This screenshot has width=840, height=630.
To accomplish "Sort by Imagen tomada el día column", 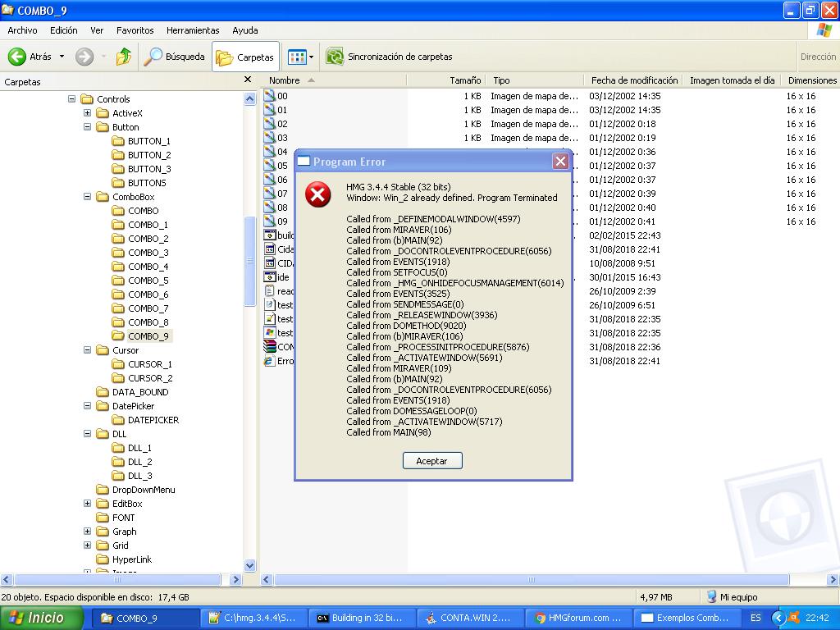I will coord(732,80).
